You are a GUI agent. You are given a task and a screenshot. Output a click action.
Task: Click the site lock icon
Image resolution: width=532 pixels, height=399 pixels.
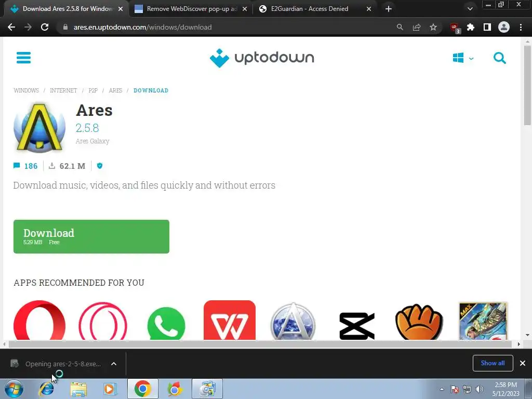coord(65,27)
